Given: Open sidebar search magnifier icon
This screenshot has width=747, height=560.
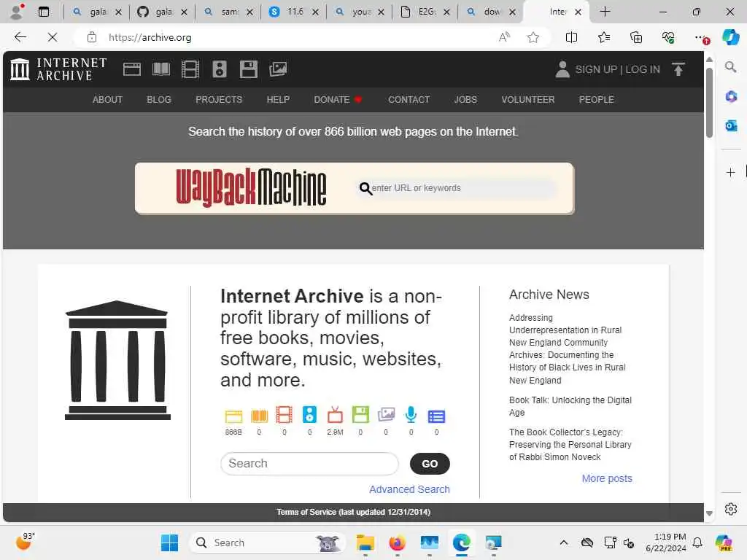Looking at the screenshot, I should 730,67.
